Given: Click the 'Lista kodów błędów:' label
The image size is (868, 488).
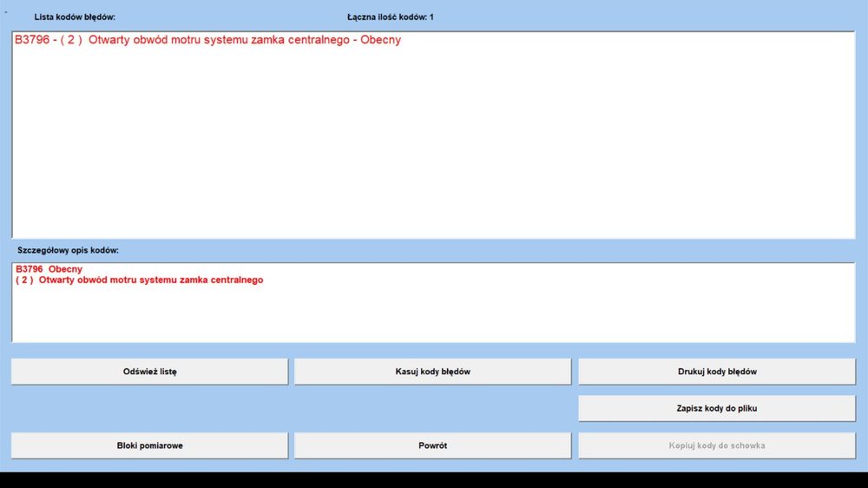Looking at the screenshot, I should pyautogui.click(x=75, y=17).
